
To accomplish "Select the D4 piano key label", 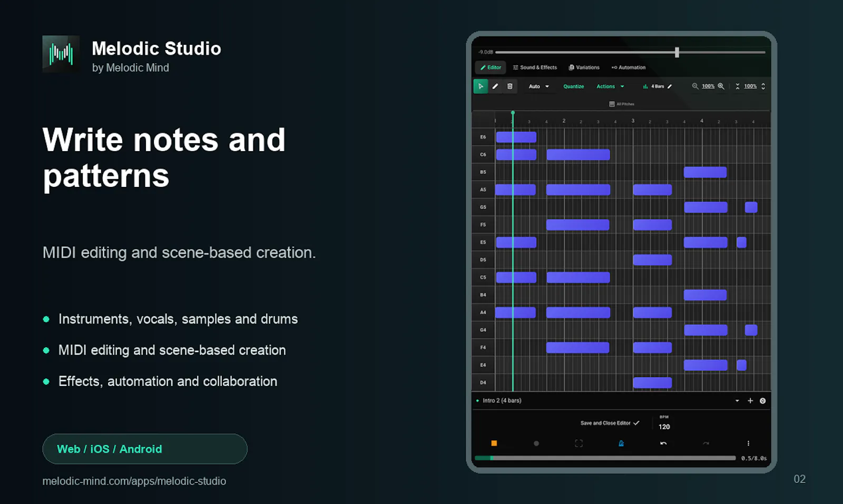I will coord(483,383).
